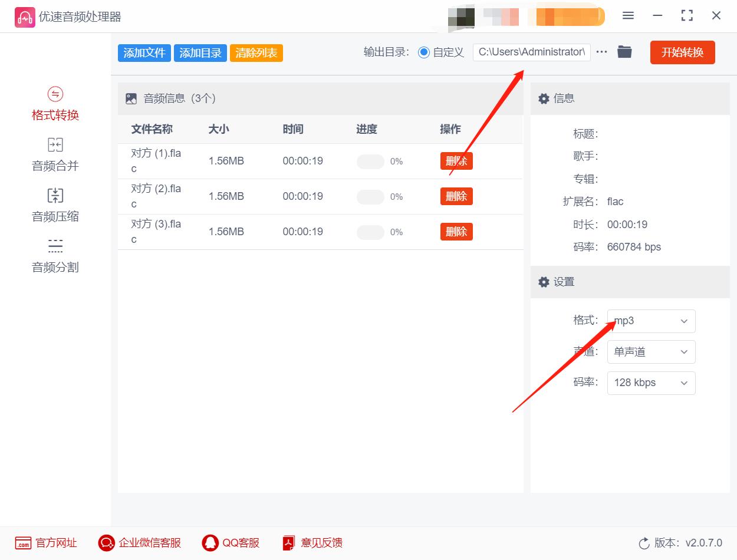Open the 格式 mp3 dropdown
This screenshot has height=560, width=737.
tap(651, 321)
